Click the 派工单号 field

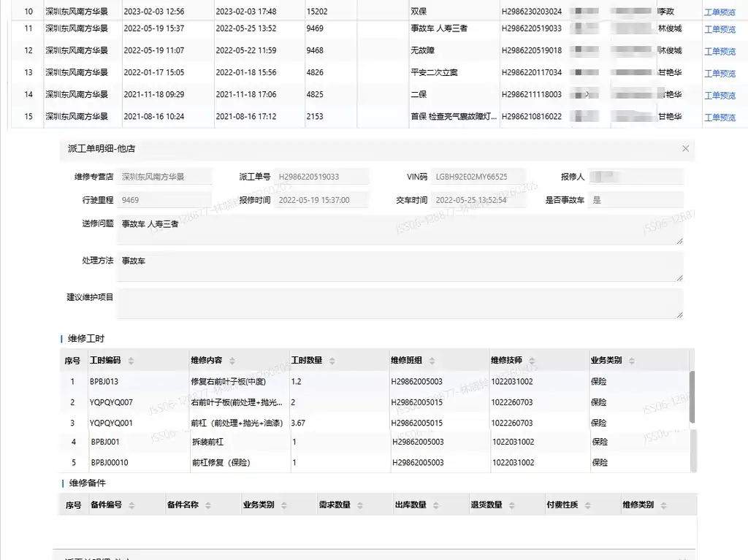tap(321, 177)
